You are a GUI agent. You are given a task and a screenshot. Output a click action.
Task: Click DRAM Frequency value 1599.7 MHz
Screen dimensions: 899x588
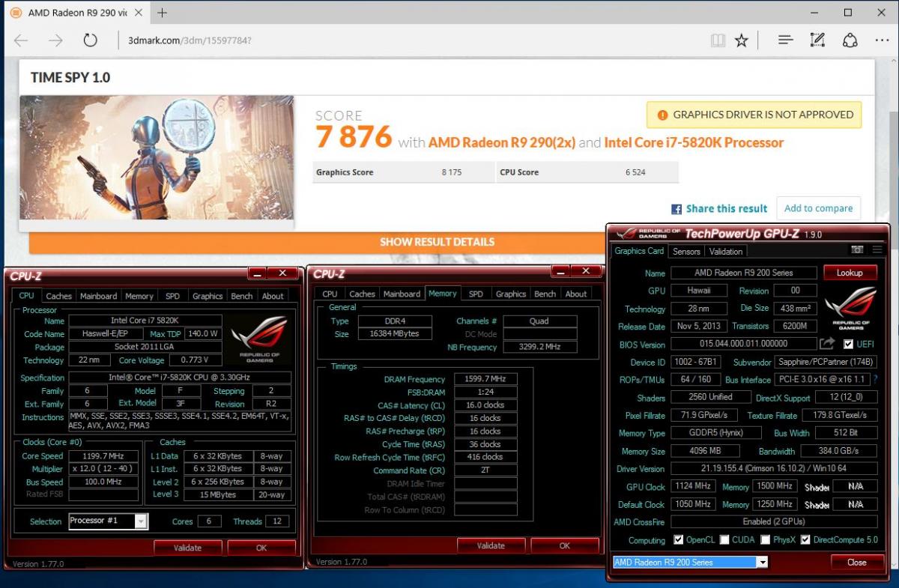coord(485,379)
